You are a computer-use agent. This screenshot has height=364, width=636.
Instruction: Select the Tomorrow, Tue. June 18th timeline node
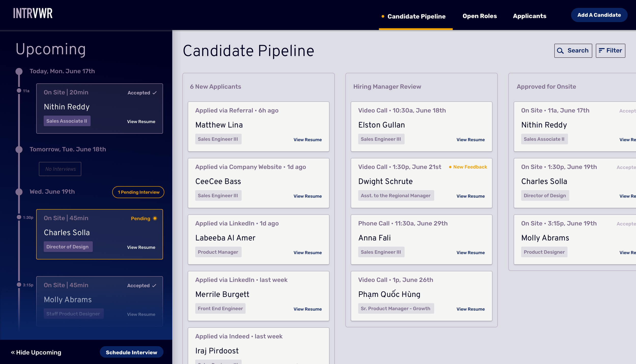coord(19,149)
